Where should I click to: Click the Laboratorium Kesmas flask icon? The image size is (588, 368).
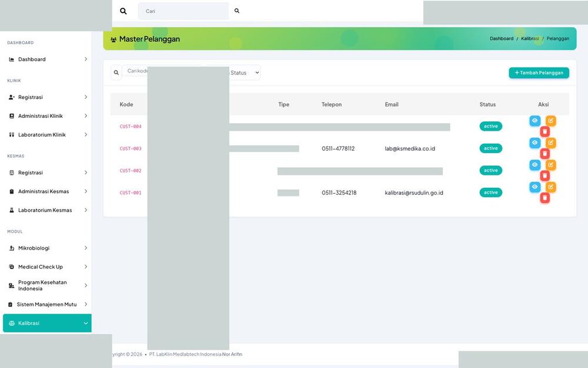click(x=12, y=210)
